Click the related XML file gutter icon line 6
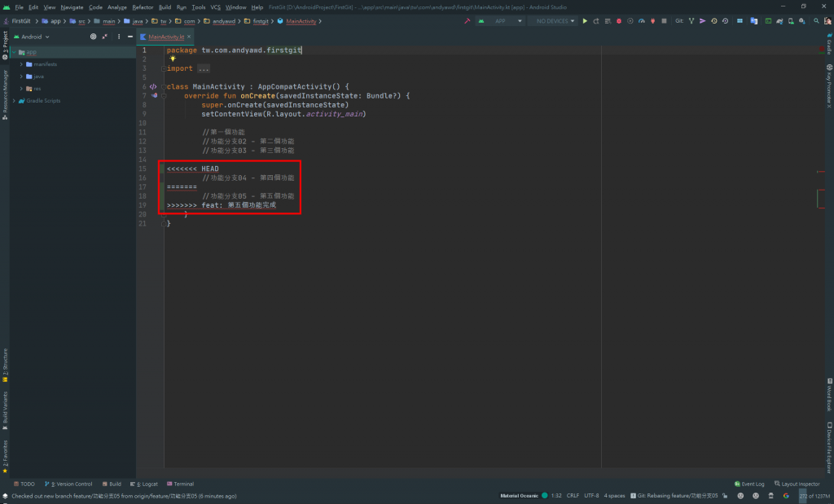834x504 pixels. pos(153,86)
